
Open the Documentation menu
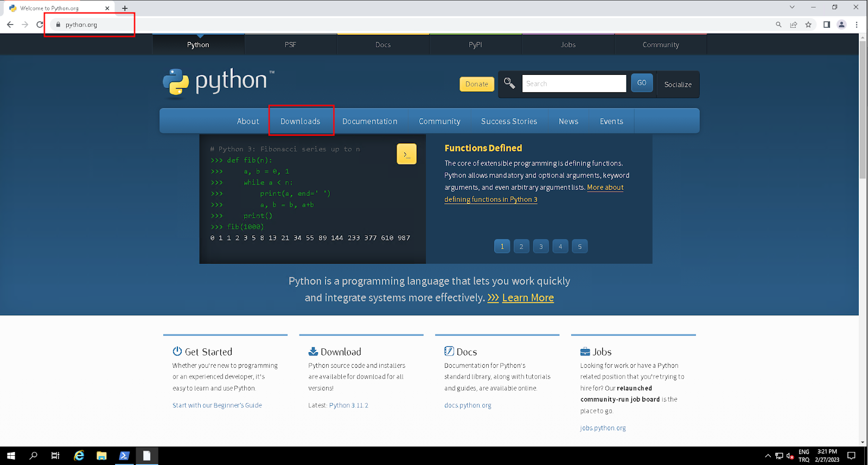pos(370,121)
